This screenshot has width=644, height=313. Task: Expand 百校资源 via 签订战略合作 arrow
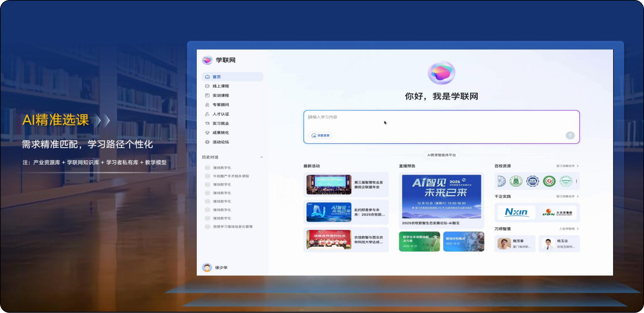(x=578, y=166)
